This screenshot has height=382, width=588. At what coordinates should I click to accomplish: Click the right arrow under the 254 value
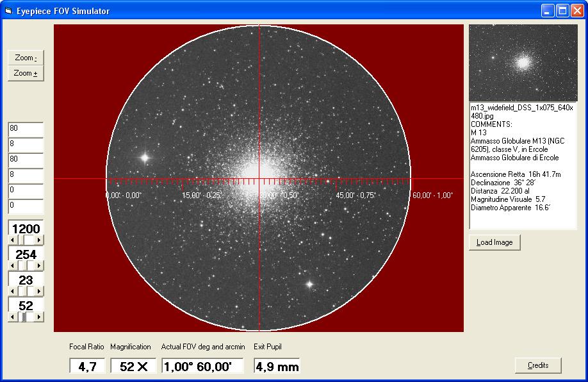tap(39, 266)
